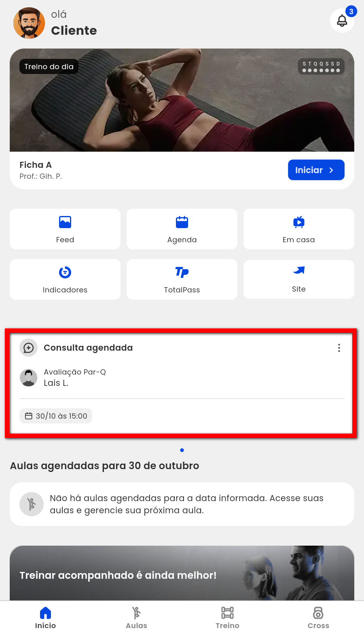Open the Indicadores shortcut
The width and height of the screenshot is (364, 635).
pos(65,279)
